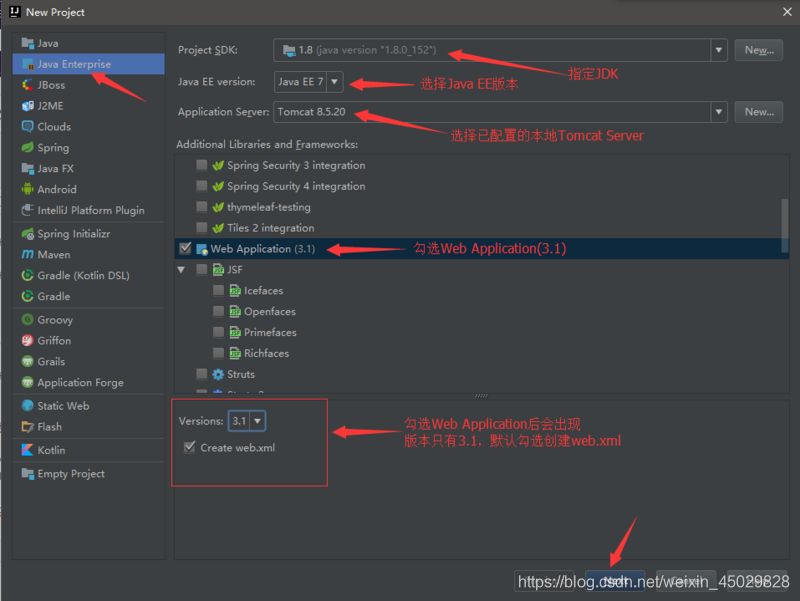This screenshot has height=601, width=800.
Task: Click the Next button
Action: [x=615, y=581]
